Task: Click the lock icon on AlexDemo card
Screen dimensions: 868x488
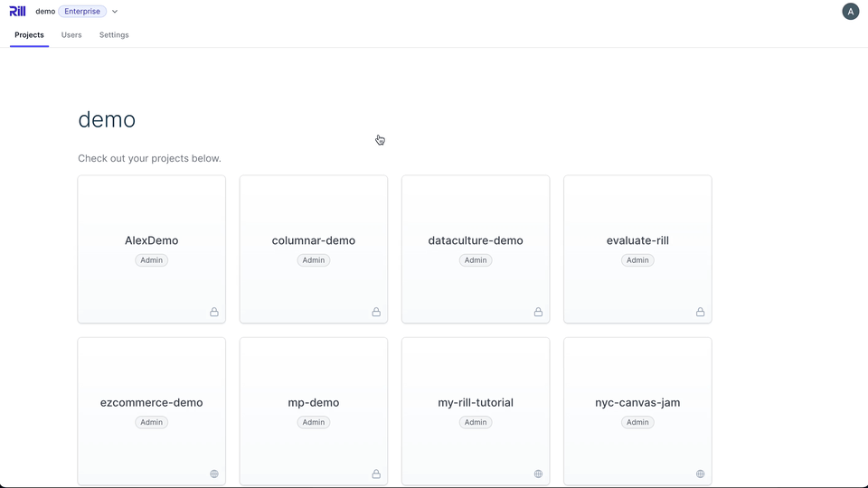Action: coord(214,312)
